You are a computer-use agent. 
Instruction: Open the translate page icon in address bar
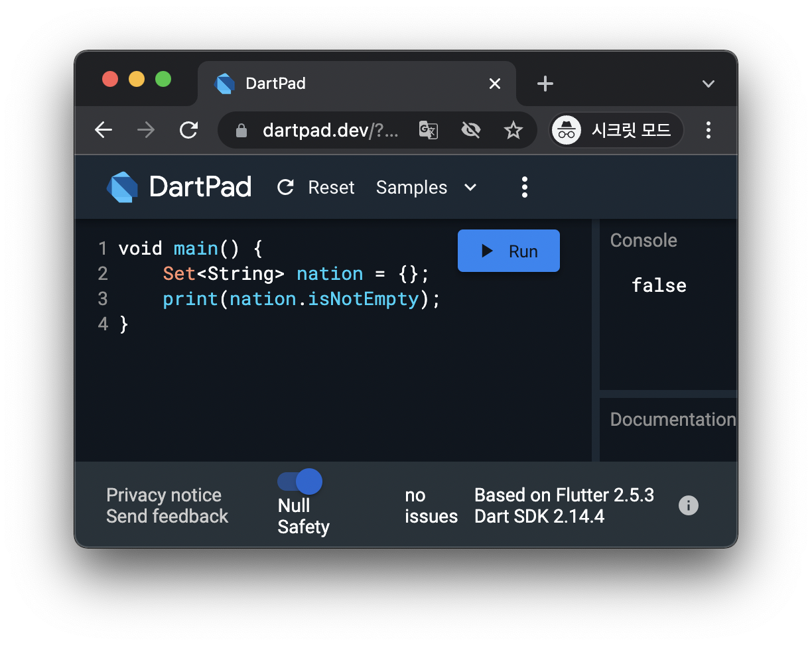pos(429,130)
